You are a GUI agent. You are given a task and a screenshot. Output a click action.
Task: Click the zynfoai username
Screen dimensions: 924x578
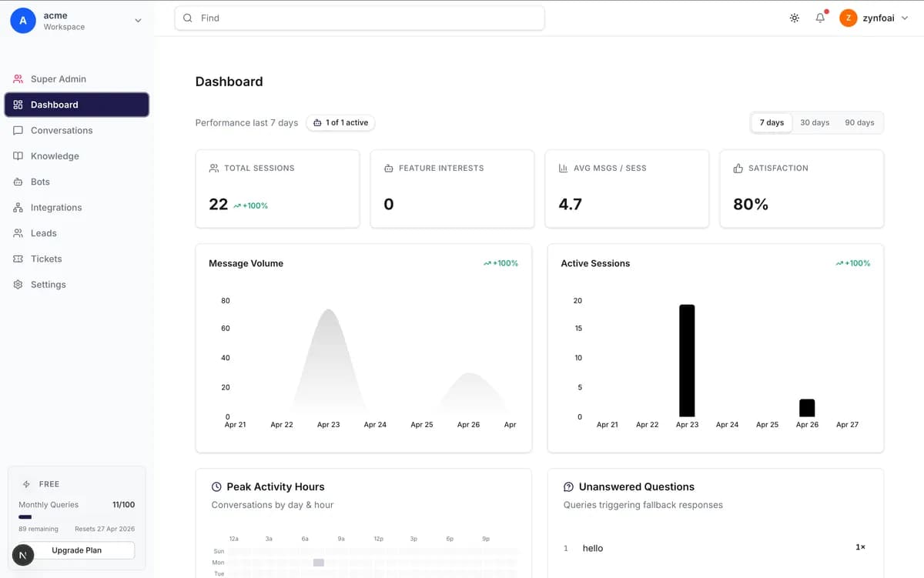(879, 18)
